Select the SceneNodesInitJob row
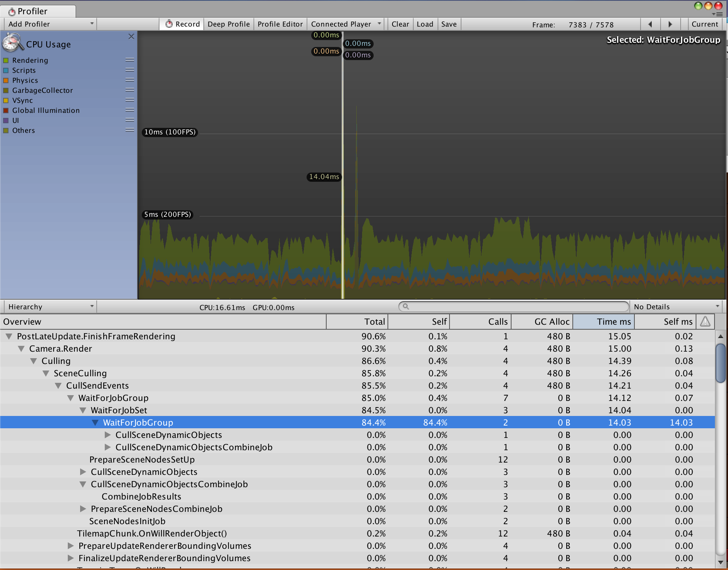This screenshot has width=728, height=570. (x=357, y=521)
